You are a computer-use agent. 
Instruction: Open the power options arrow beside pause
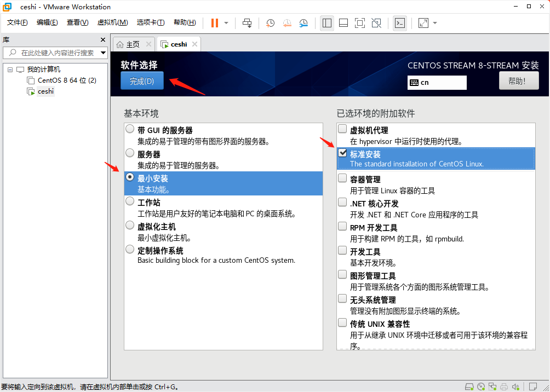pos(226,23)
